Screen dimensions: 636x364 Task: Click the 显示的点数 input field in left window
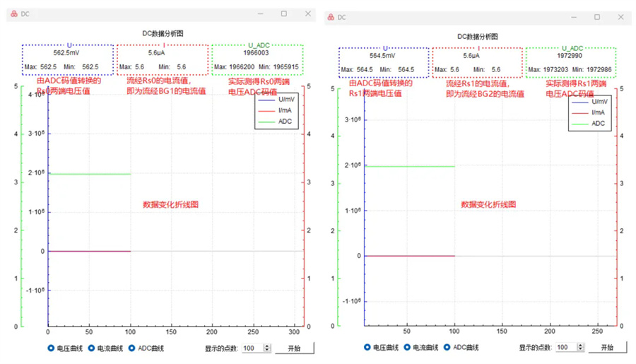pyautogui.click(x=251, y=348)
